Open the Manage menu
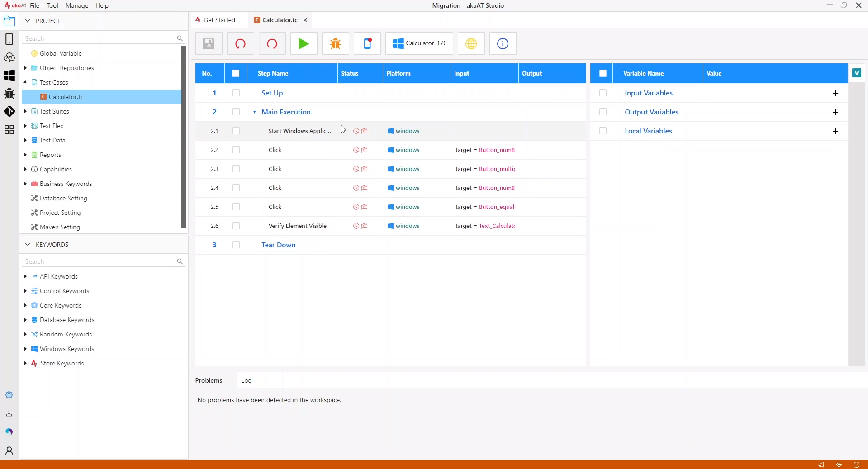868x469 pixels. click(77, 5)
